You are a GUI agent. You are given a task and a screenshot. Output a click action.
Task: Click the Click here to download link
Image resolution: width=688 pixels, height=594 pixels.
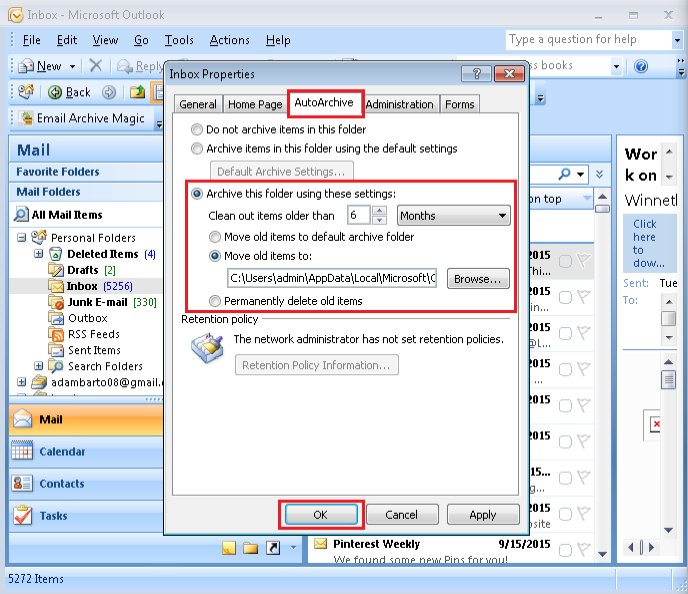click(649, 244)
